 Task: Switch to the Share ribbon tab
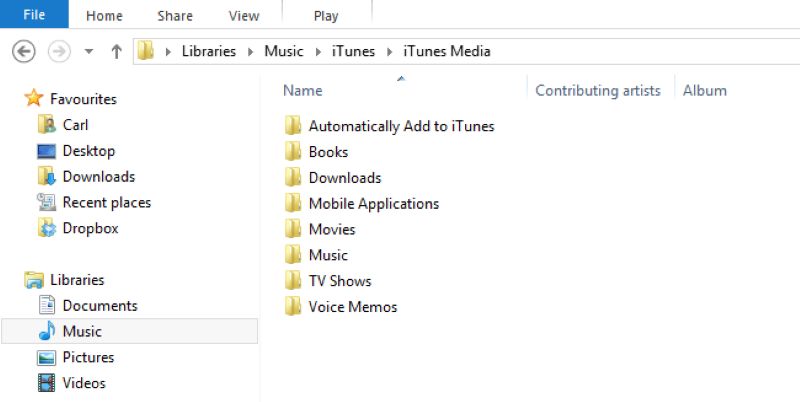pos(173,16)
